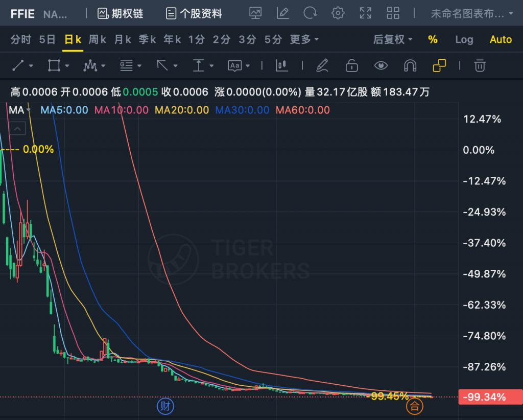Toggle drawings visibility eye icon
The image size is (523, 420).
381,65
